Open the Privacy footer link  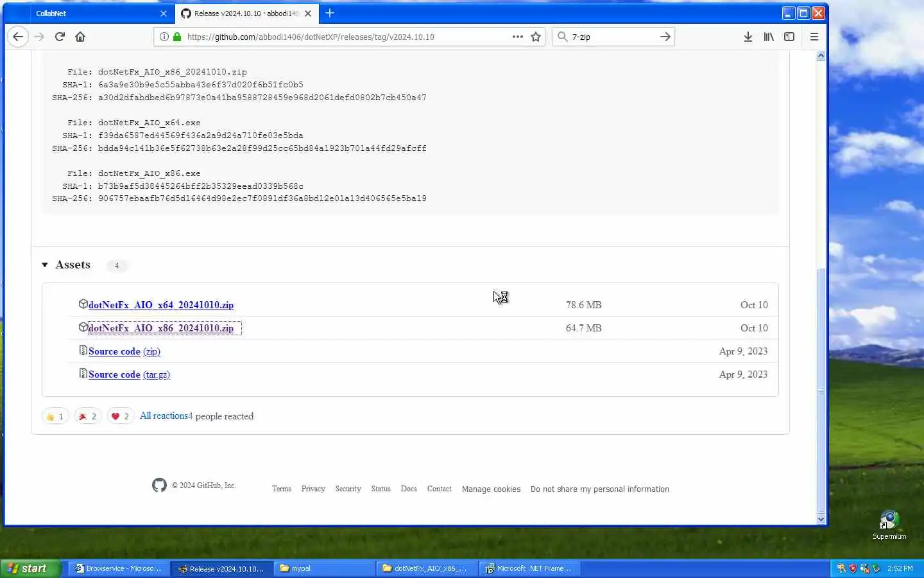point(313,489)
